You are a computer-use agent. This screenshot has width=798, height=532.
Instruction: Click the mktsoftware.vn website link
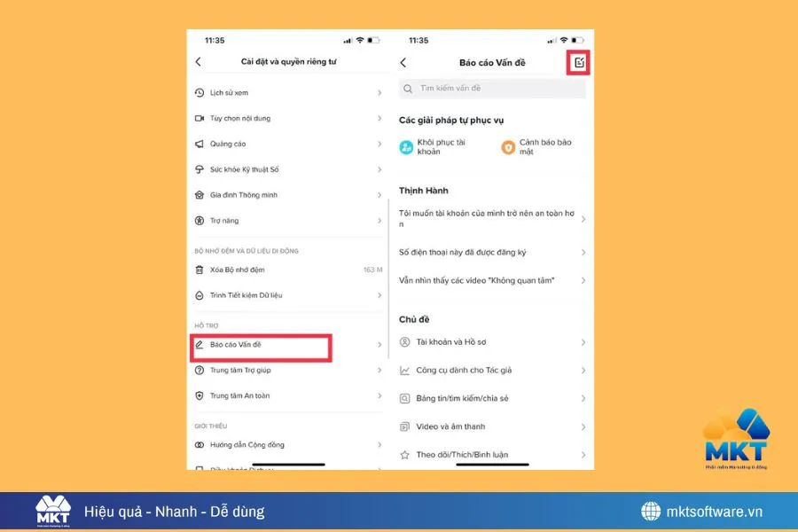[x=713, y=510]
